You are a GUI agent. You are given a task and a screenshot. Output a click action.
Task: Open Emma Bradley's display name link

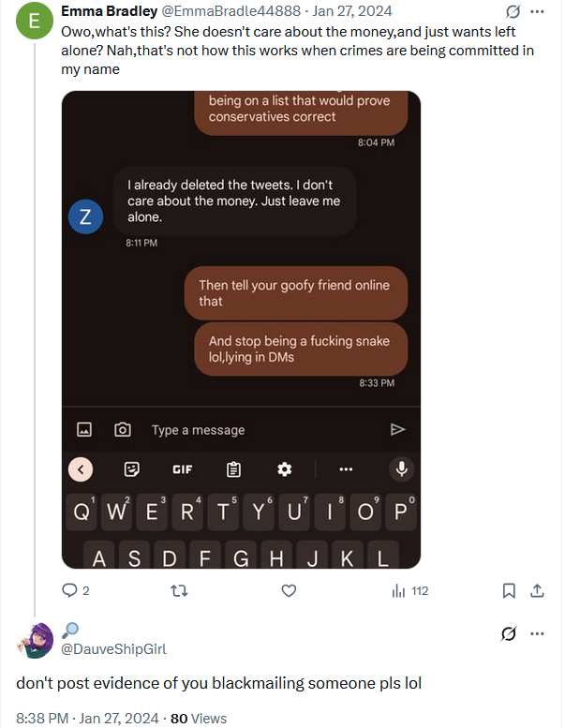coord(109,10)
